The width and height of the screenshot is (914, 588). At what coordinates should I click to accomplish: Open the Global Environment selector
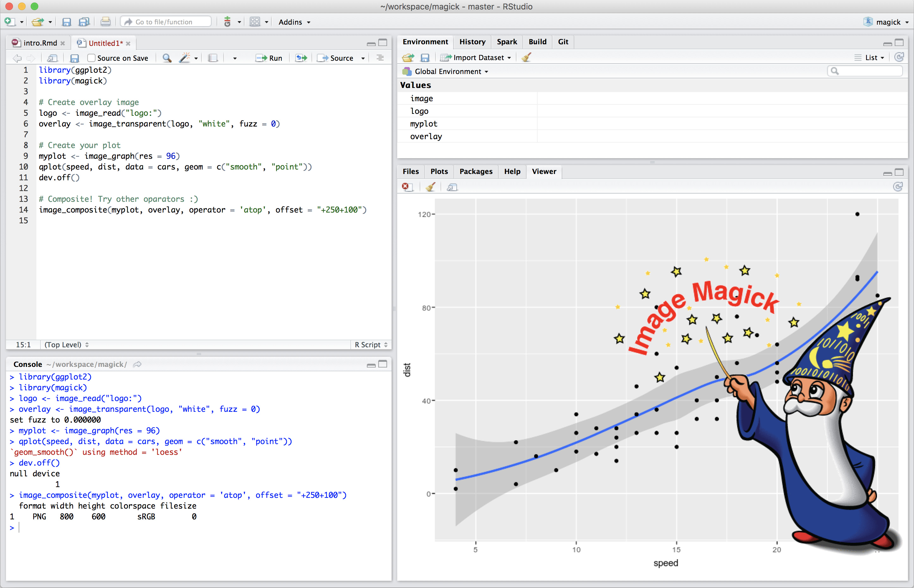[445, 71]
